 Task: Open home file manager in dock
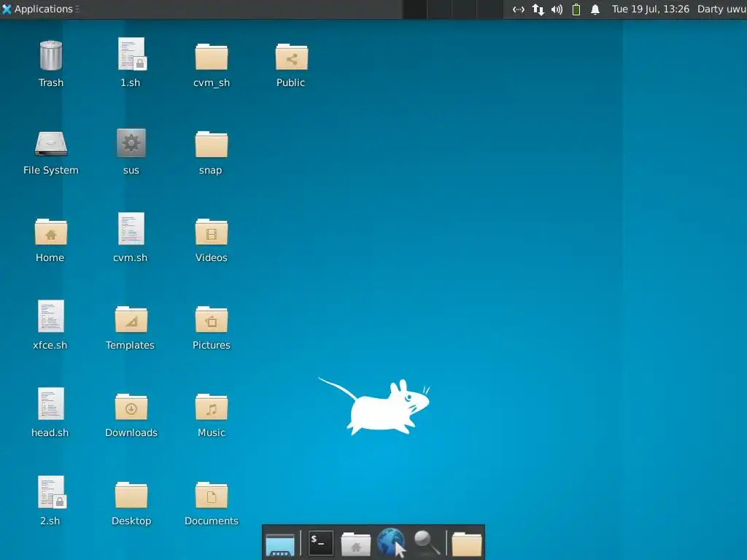[x=356, y=544]
